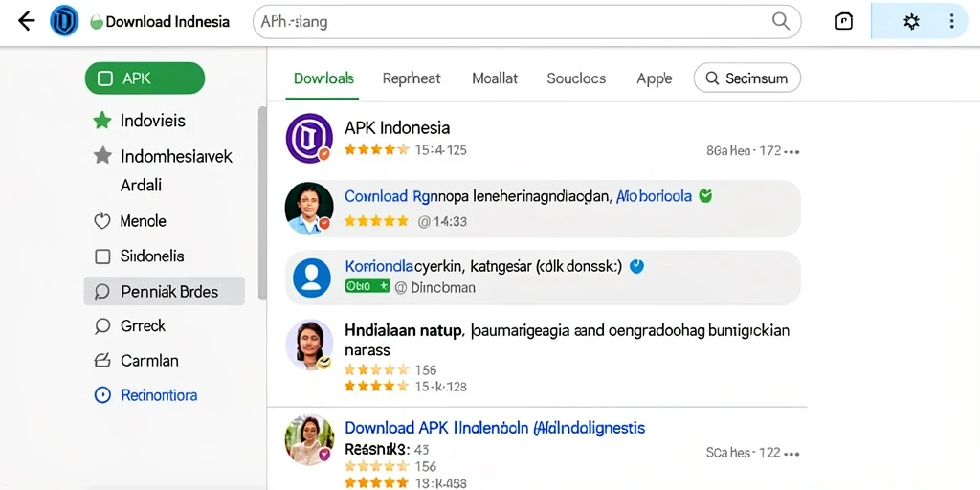Image resolution: width=980 pixels, height=490 pixels.
Task: Select Recinontiora in the sidebar
Action: (159, 395)
